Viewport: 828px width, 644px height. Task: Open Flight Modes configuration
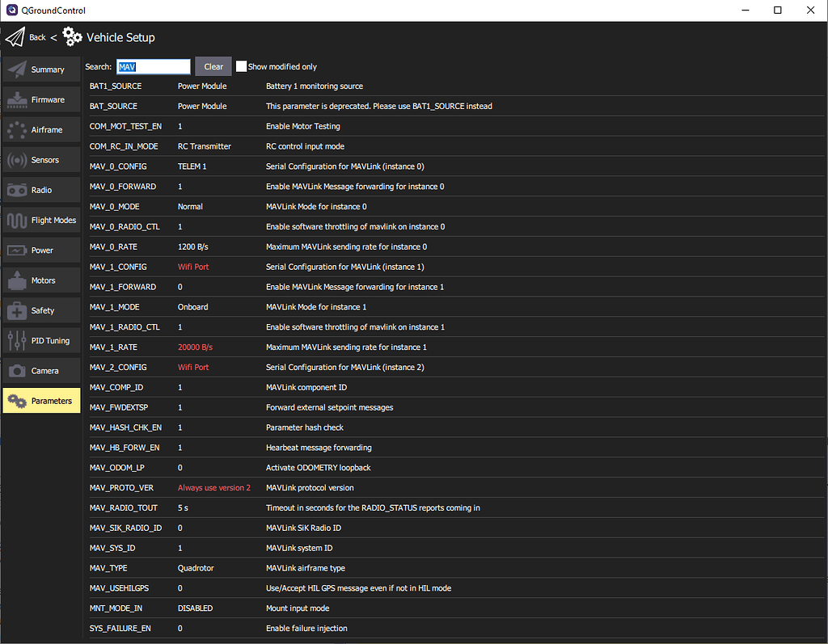(40, 220)
